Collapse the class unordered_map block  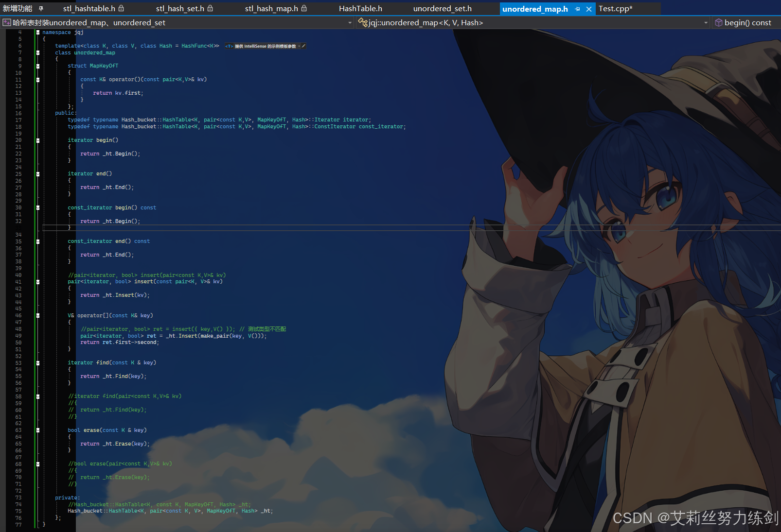point(38,52)
